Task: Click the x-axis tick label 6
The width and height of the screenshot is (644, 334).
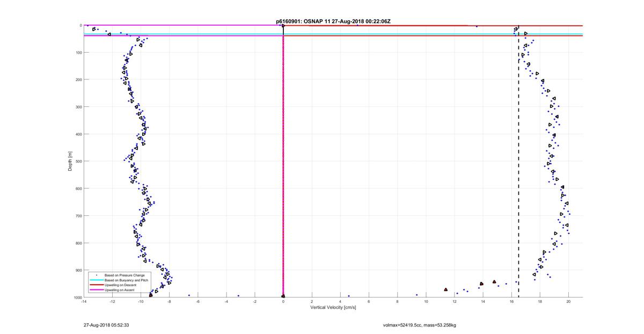Action: [369, 302]
